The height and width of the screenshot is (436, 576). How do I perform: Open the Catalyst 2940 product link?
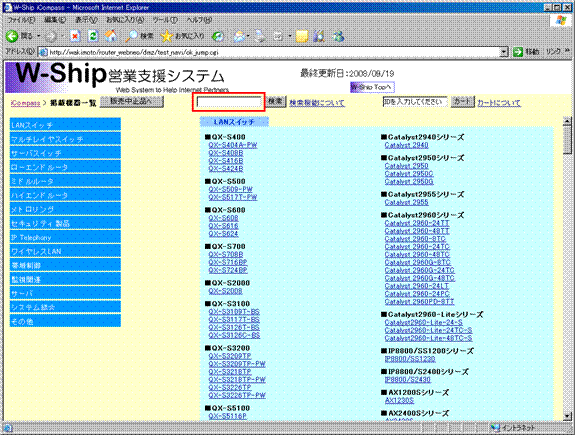[x=406, y=145]
